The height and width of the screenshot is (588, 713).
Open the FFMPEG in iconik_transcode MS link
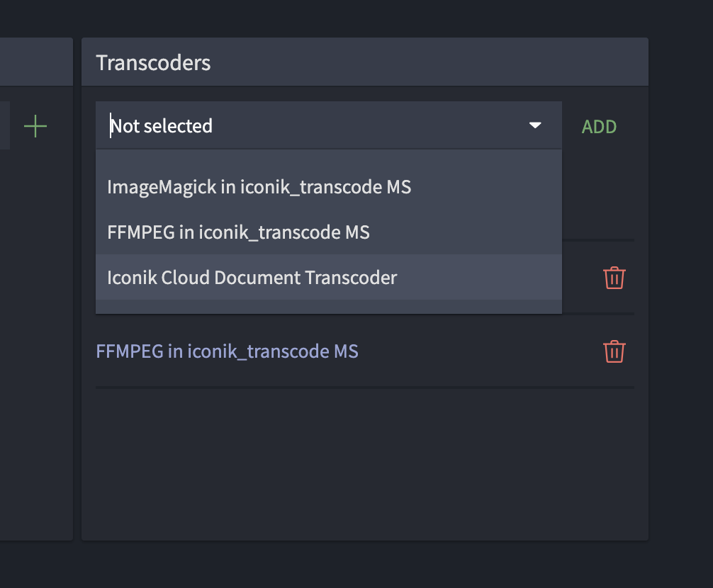pyautogui.click(x=227, y=351)
